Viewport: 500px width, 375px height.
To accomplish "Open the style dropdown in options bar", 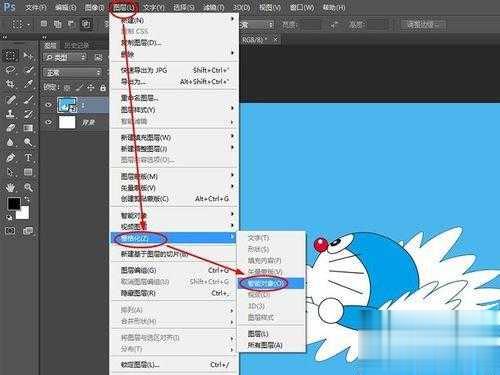I will pos(257,24).
